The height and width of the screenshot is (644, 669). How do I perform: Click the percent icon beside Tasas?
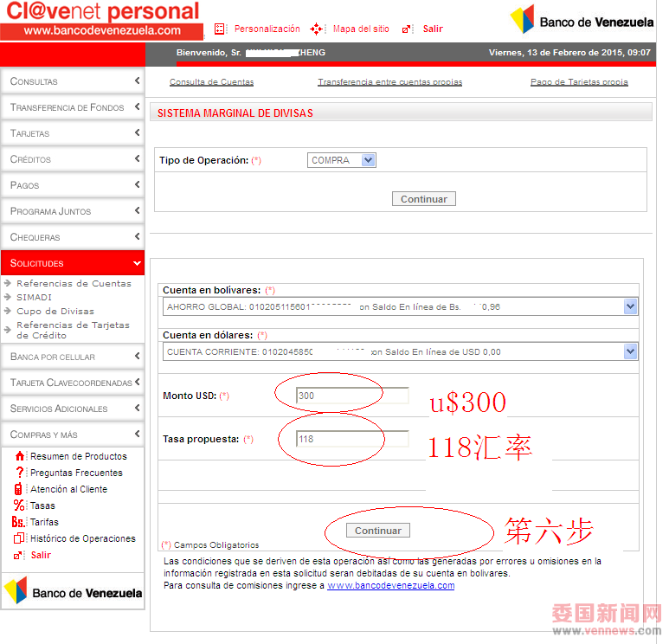point(19,506)
